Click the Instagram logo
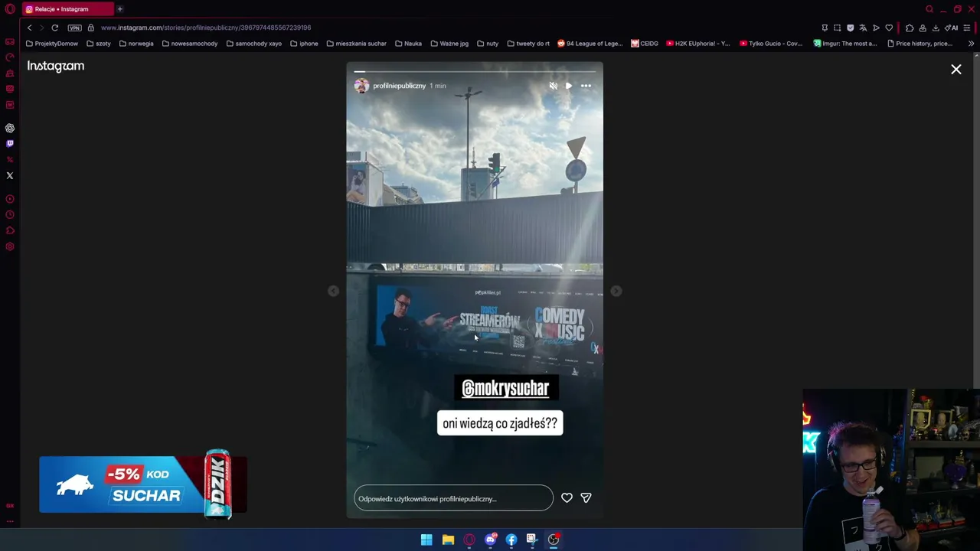Screen dimensions: 980x551 pos(56,66)
